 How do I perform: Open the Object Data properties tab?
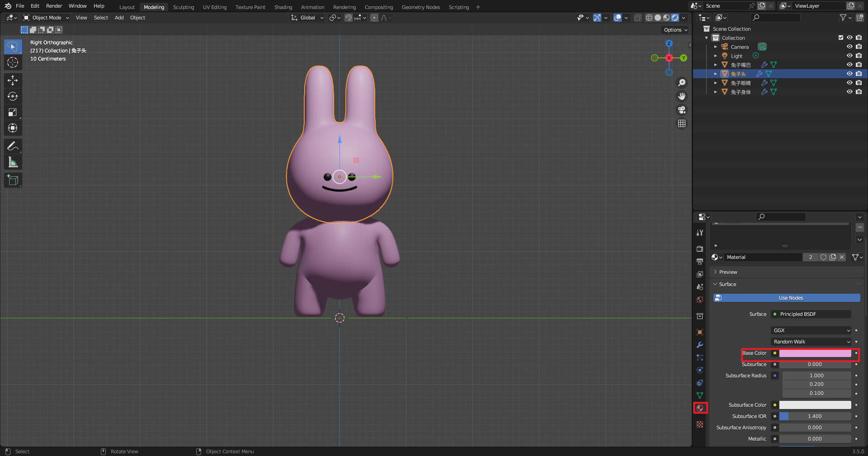click(700, 395)
